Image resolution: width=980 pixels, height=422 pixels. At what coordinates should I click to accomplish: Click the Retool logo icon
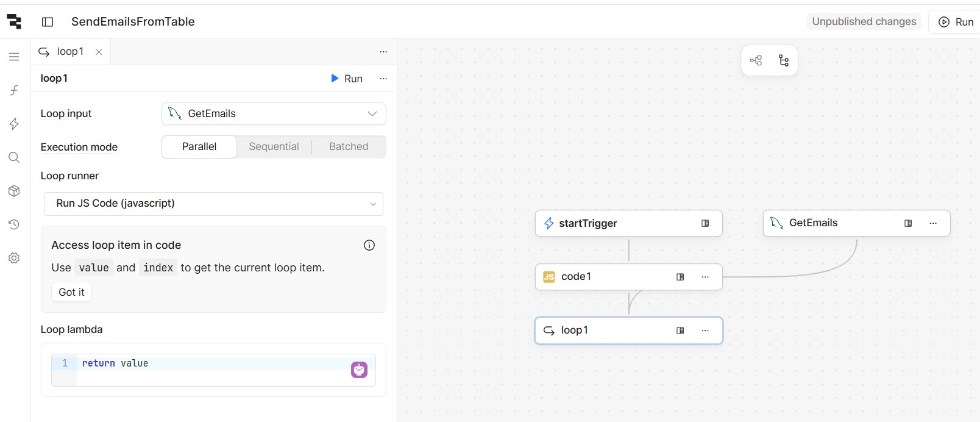point(14,22)
